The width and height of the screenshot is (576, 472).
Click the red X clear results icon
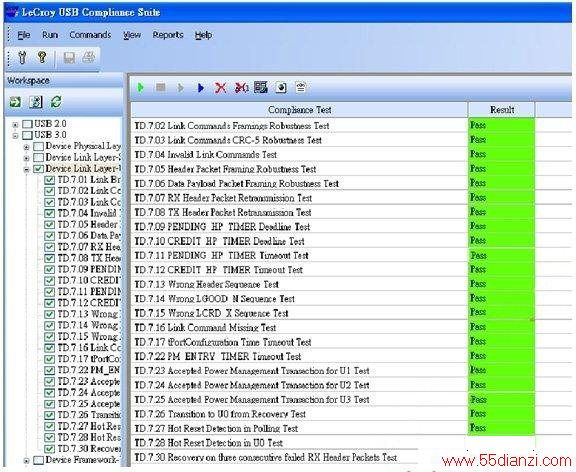220,88
